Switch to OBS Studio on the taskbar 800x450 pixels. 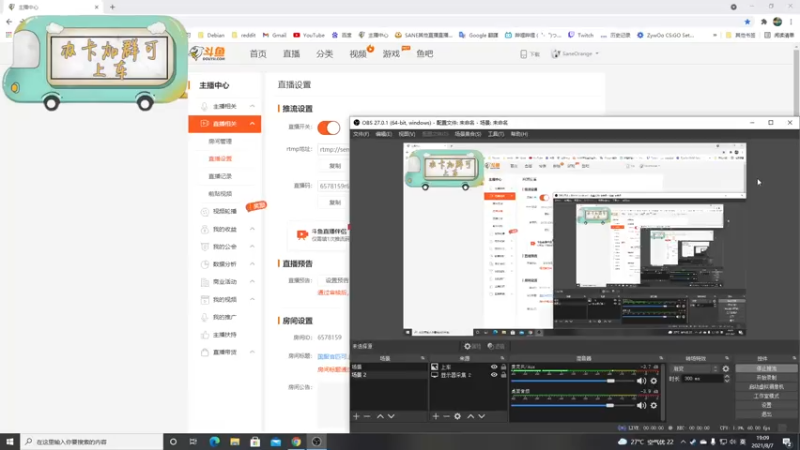316,441
